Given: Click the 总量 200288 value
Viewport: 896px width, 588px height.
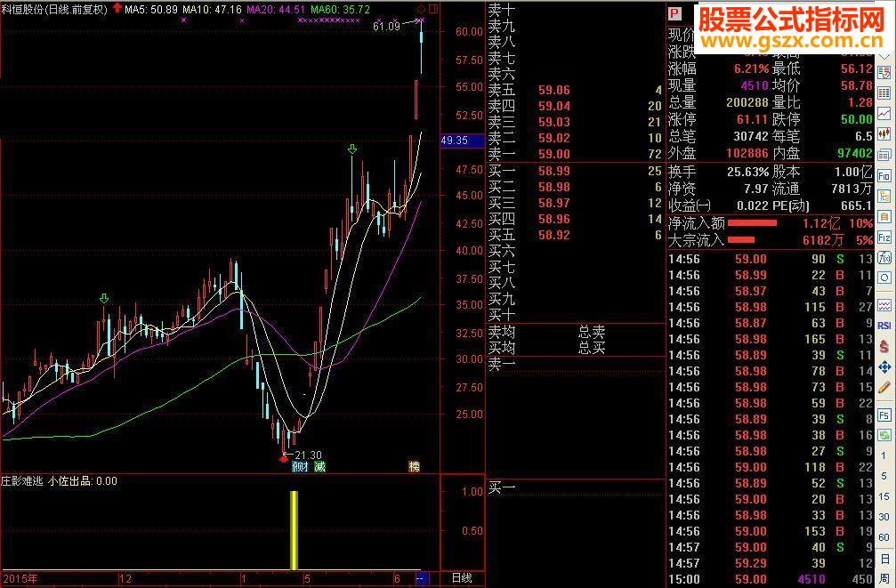Looking at the screenshot, I should coord(747,103).
